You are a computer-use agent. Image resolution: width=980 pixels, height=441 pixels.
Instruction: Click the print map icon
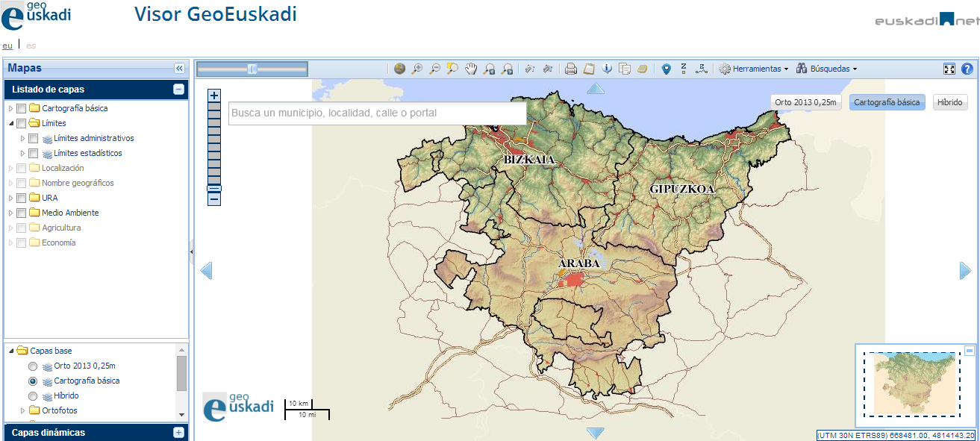coord(571,69)
